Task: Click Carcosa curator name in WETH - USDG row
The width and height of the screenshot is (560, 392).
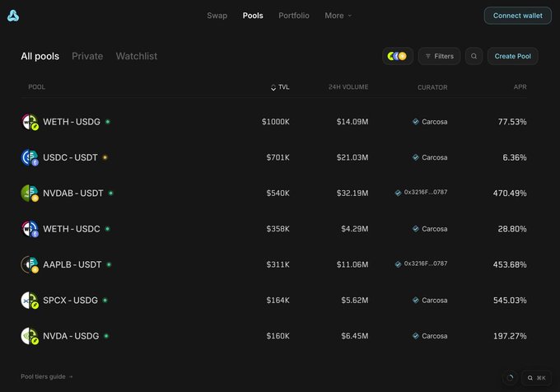Action: 434,122
